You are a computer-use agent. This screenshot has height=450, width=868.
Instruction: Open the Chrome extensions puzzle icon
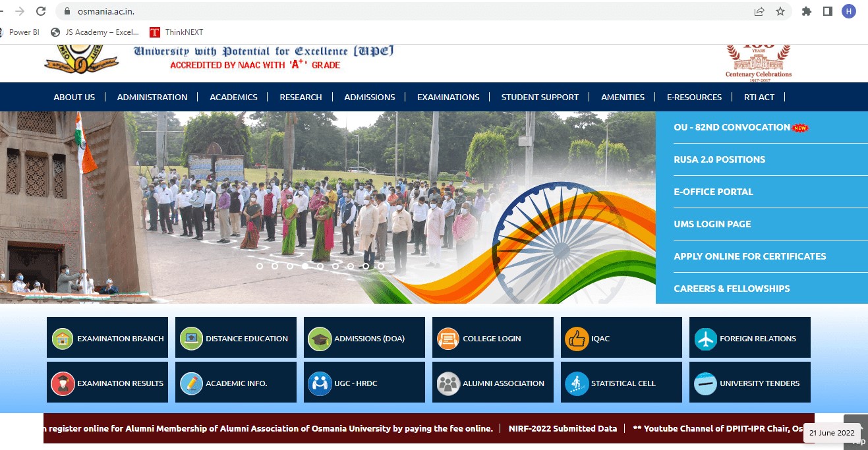(x=806, y=11)
